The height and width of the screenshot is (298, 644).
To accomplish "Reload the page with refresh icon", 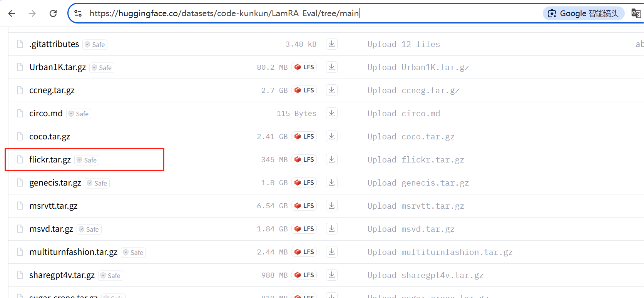I will tap(53, 13).
